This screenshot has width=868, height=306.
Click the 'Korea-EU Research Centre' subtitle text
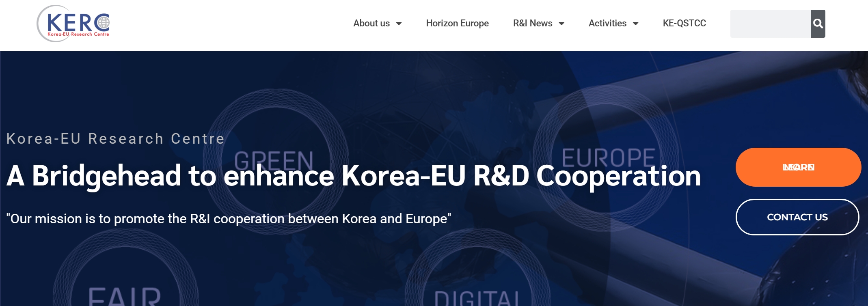(x=116, y=139)
